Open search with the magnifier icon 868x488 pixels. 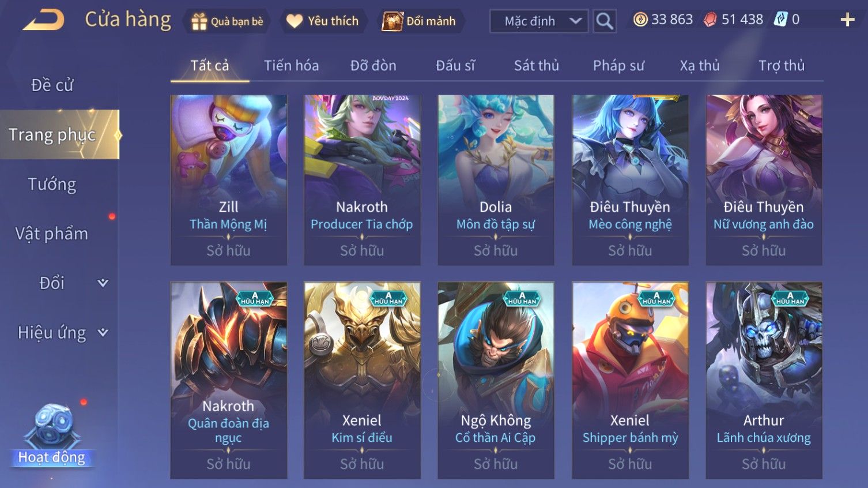605,21
